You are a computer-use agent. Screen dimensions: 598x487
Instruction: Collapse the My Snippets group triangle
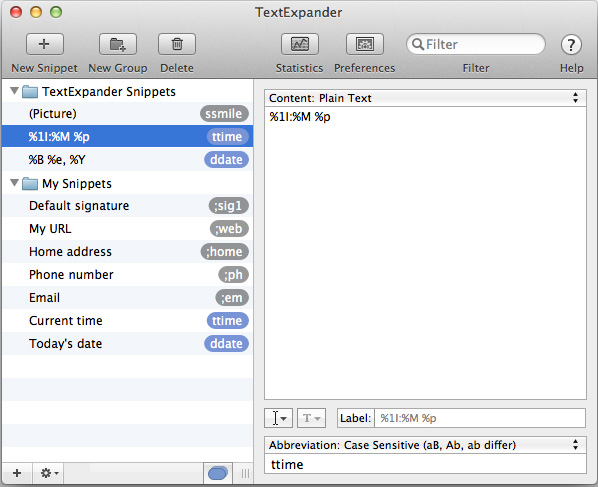pos(14,183)
